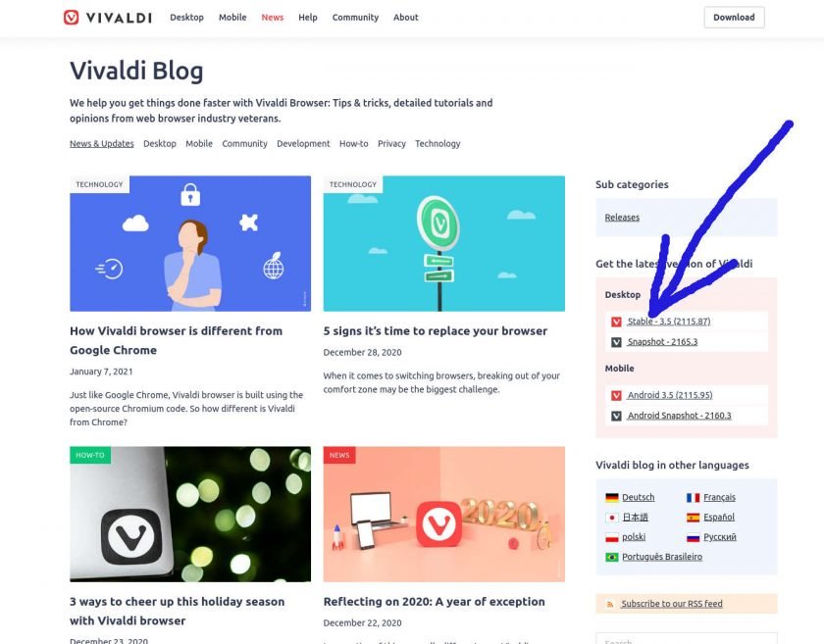Select the How-to category tab
This screenshot has height=644, width=824.
pos(353,143)
